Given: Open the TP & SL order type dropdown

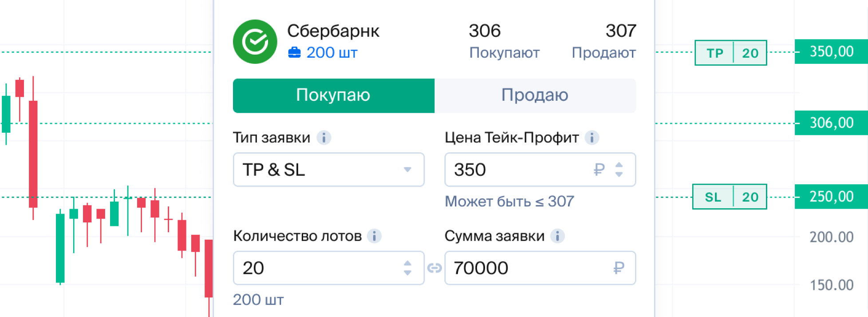Looking at the screenshot, I should (x=328, y=170).
